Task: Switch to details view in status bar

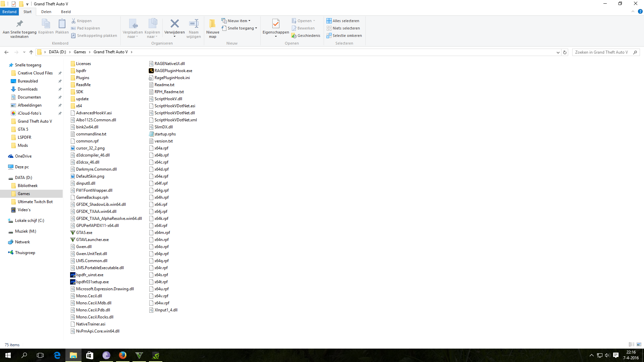Action: 631,345
